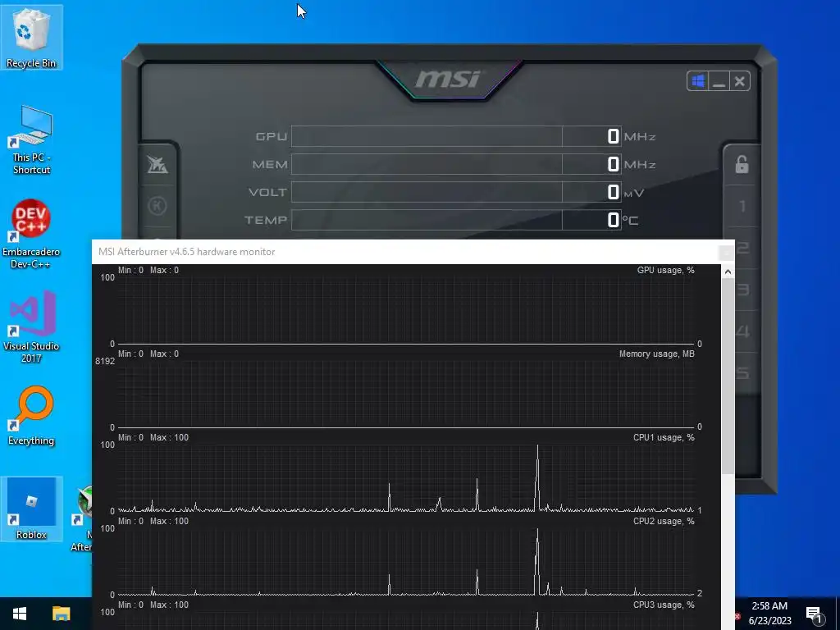Click the "8192" memory graph axis value

105,361
